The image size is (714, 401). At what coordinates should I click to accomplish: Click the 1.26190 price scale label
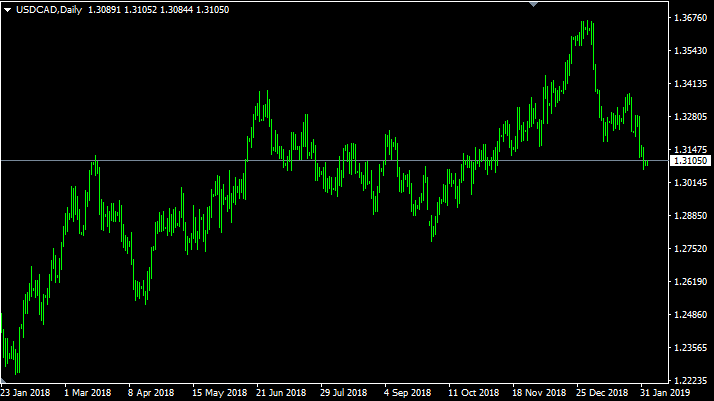(690, 282)
